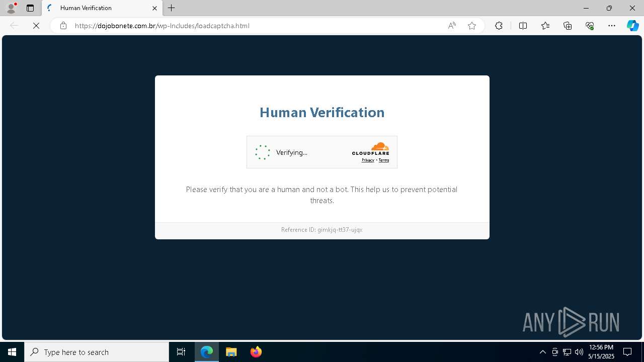The height and width of the screenshot is (362, 644).
Task: Open the notification center icon
Action: pyautogui.click(x=627, y=352)
